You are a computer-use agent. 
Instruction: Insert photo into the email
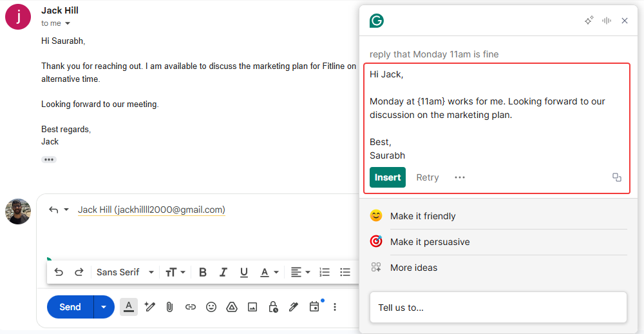pos(252,307)
